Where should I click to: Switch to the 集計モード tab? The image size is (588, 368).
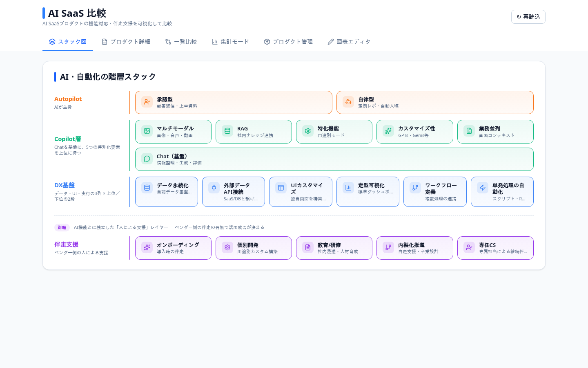[x=230, y=42]
